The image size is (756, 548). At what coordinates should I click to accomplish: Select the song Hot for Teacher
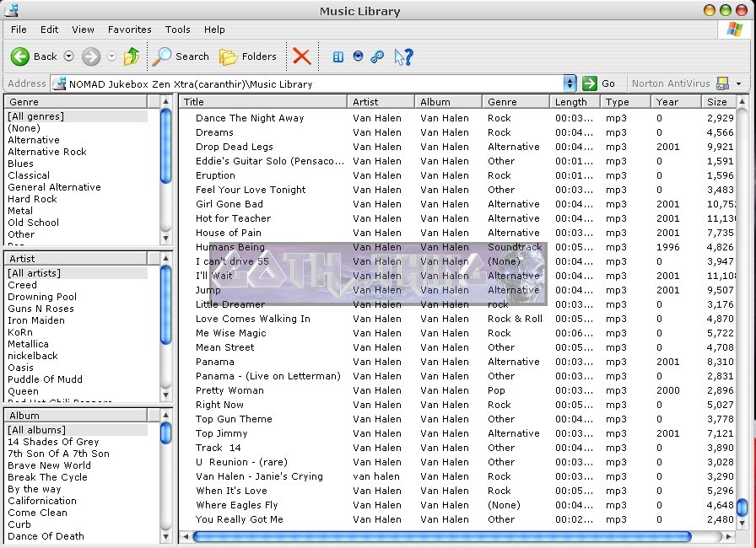pyautogui.click(x=234, y=218)
